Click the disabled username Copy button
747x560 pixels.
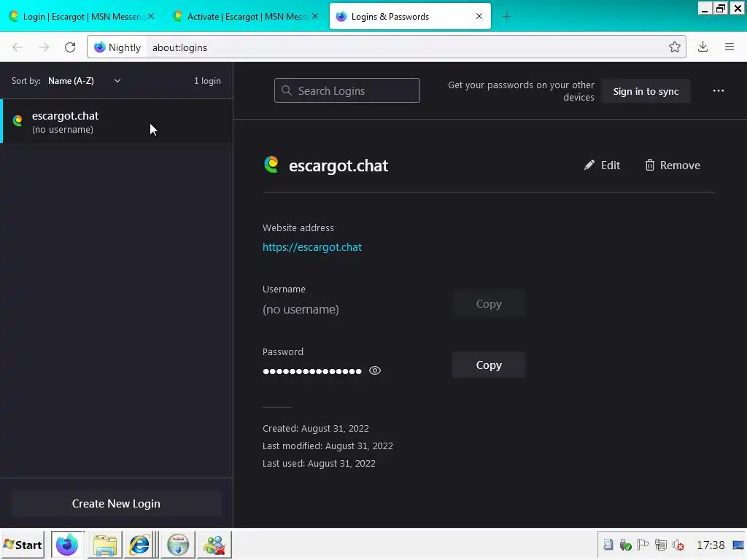(489, 304)
